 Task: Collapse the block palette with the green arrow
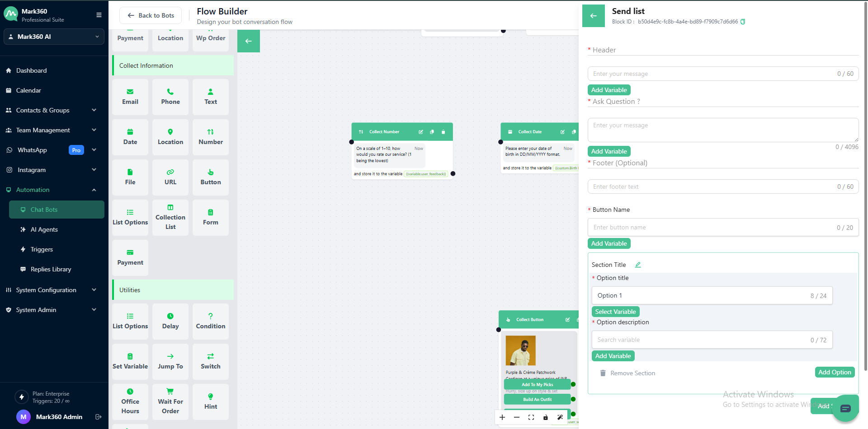click(248, 41)
